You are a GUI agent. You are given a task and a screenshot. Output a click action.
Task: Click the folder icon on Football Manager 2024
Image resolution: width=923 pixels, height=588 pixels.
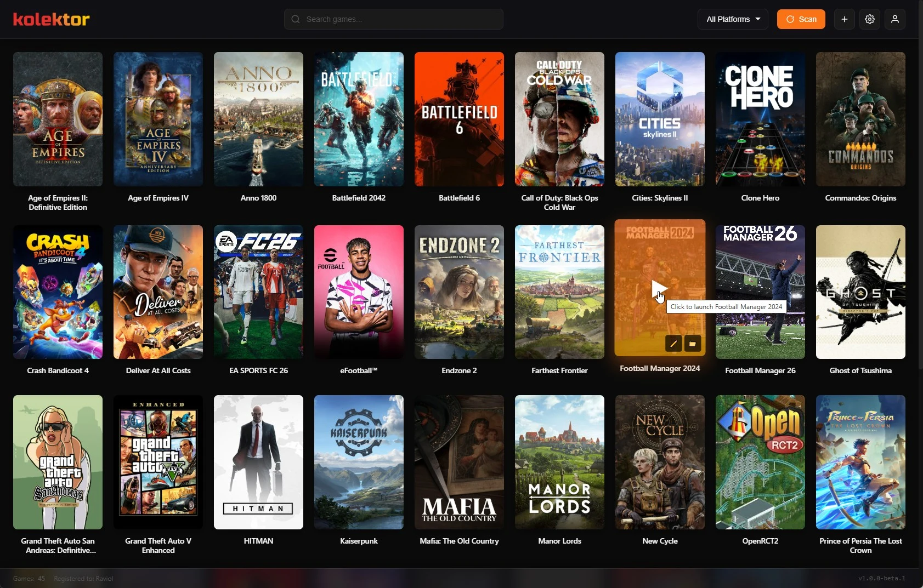(692, 344)
